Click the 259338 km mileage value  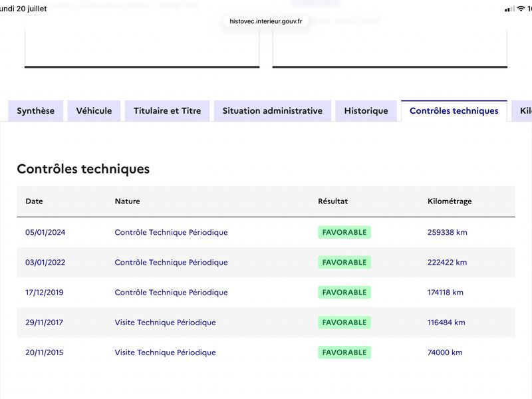pos(447,232)
